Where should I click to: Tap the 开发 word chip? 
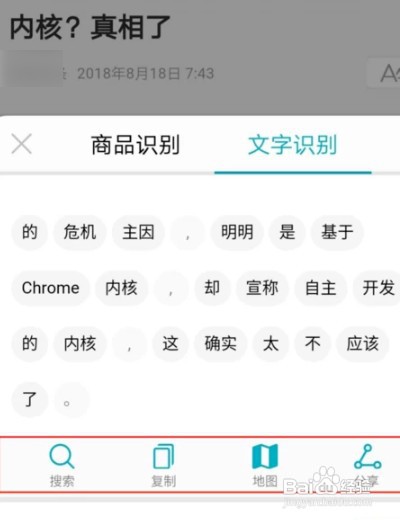pos(378,288)
